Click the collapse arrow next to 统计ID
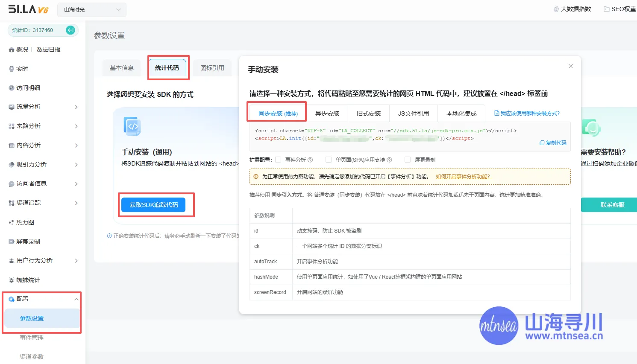The width and height of the screenshot is (637, 364). point(70,30)
